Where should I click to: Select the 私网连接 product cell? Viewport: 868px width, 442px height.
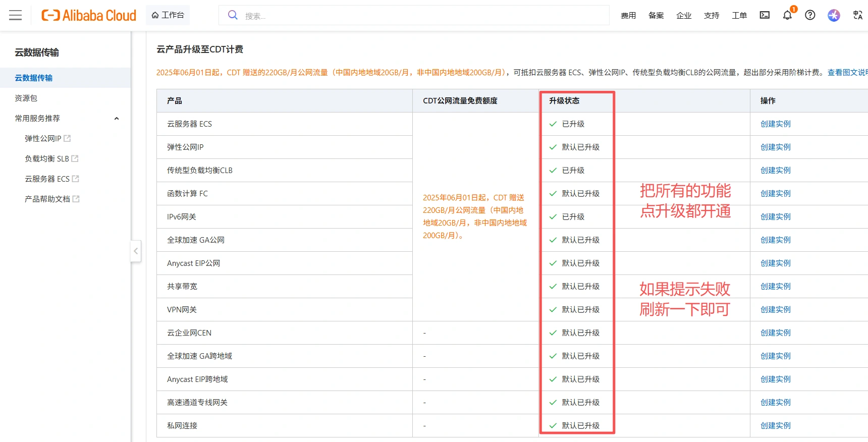pos(285,425)
